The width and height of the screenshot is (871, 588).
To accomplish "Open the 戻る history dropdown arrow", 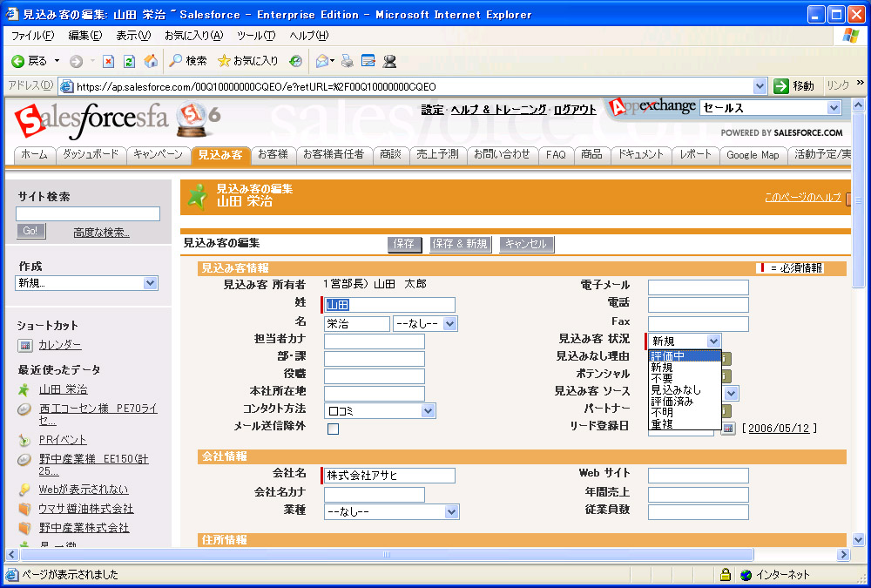I will click(57, 61).
